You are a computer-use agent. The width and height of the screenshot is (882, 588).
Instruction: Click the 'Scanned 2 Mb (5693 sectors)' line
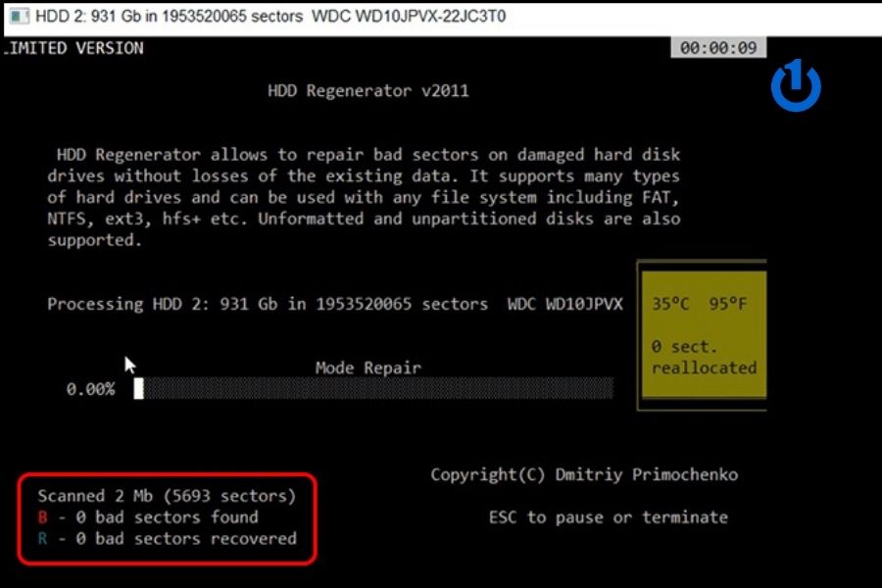167,496
